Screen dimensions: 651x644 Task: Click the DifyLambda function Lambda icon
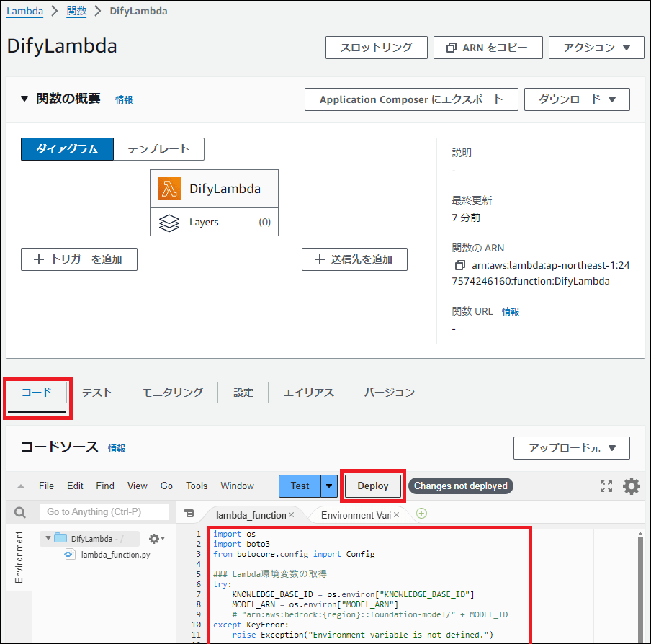click(x=169, y=189)
